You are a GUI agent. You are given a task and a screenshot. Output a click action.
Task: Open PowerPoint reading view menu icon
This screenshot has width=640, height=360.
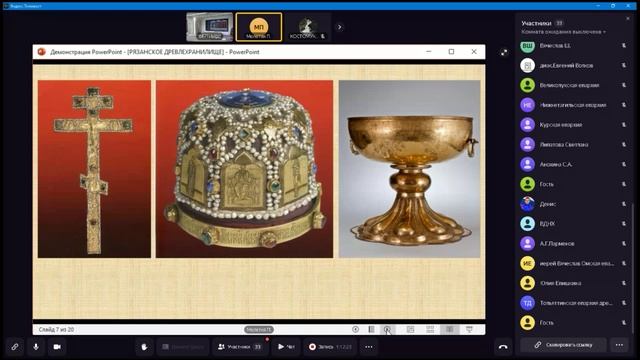pyautogui.click(x=371, y=329)
